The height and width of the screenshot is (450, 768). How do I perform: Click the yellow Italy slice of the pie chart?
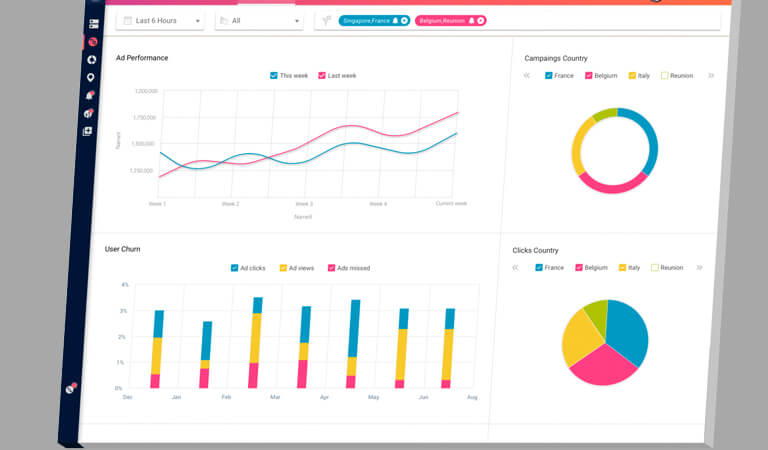point(580,338)
